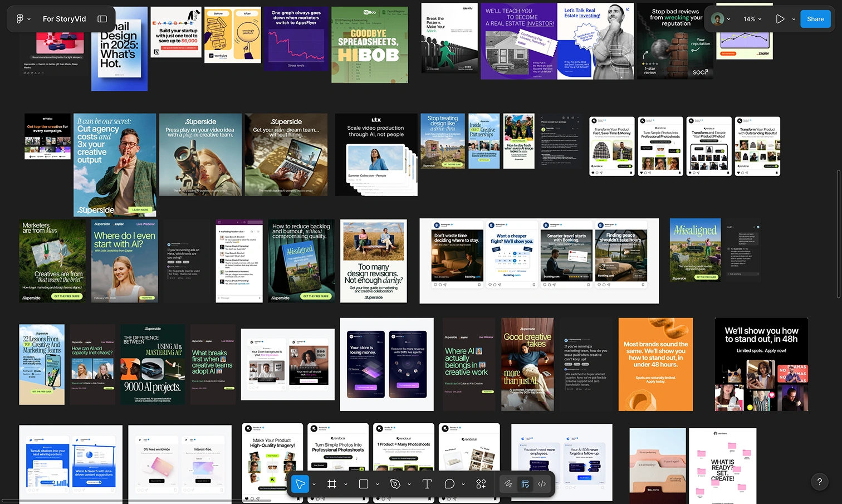Toggle the left sidebar panel visibility
The width and height of the screenshot is (842, 504).
coord(102,18)
